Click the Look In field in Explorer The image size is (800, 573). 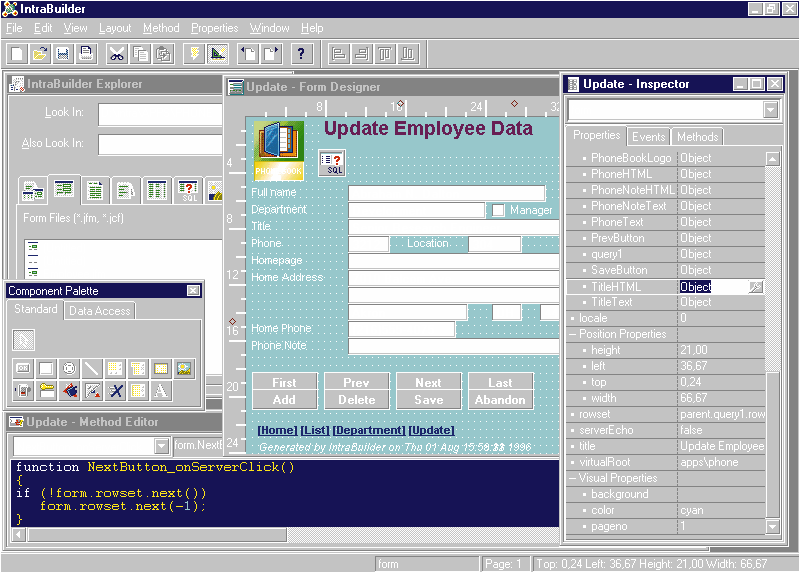[160, 115]
